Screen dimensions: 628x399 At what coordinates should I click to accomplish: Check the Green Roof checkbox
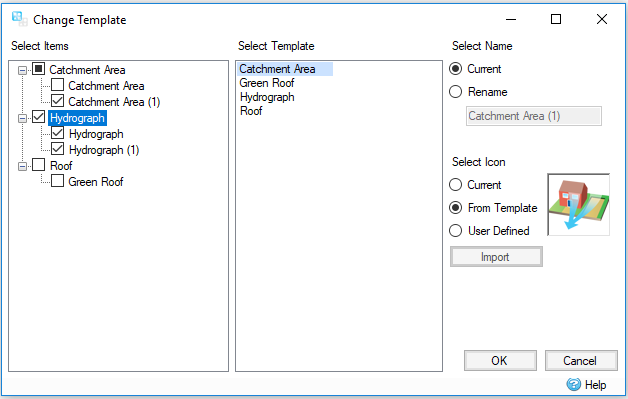[58, 181]
